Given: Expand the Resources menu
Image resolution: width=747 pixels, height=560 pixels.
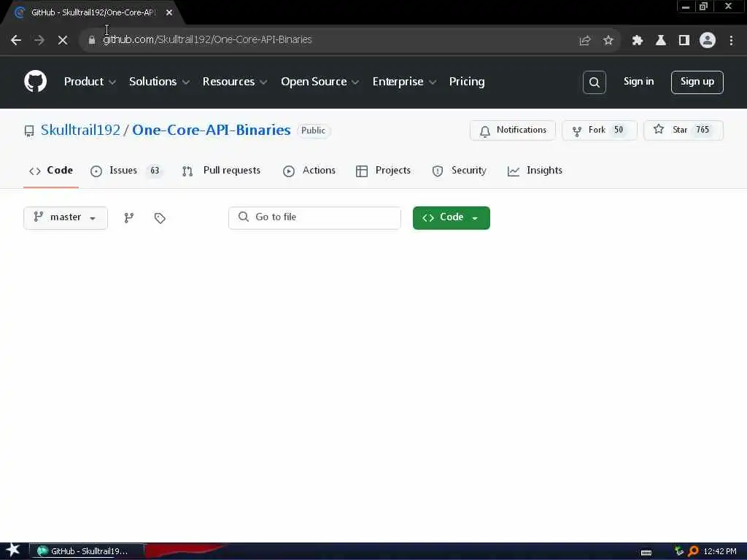Looking at the screenshot, I should coord(234,82).
